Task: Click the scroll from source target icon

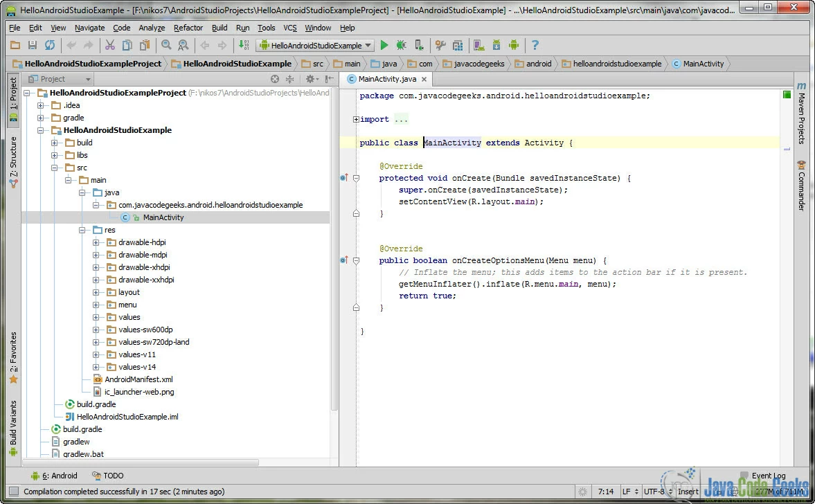Action: tap(275, 79)
